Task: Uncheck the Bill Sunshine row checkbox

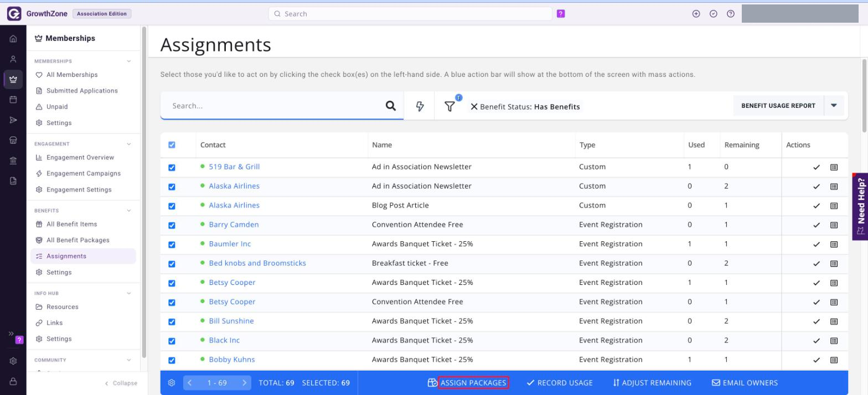Action: pyautogui.click(x=172, y=321)
